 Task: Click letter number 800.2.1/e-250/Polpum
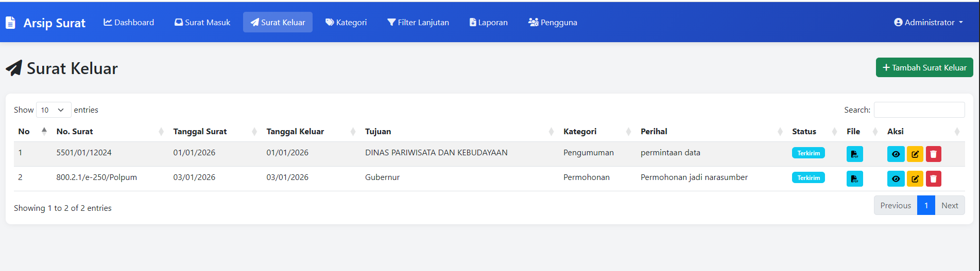coord(97,177)
